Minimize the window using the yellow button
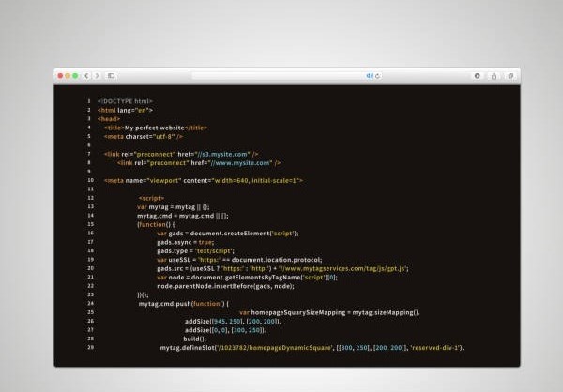 (x=68, y=75)
